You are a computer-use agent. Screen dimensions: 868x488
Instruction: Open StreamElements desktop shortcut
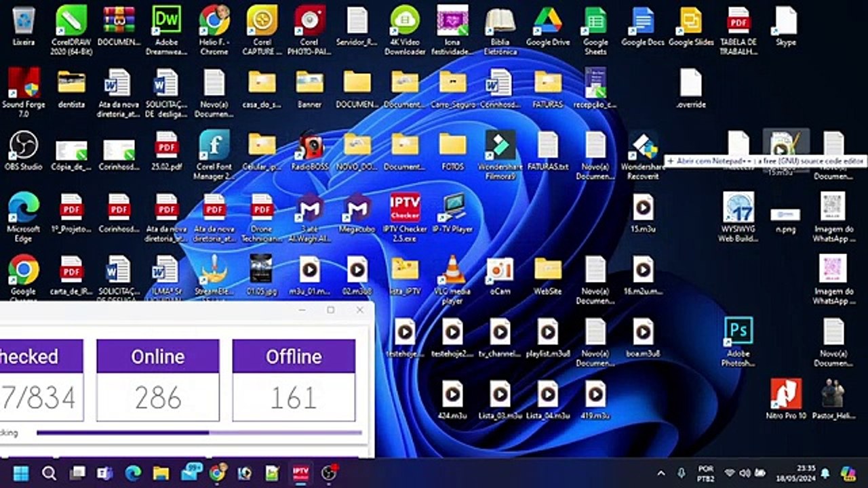click(214, 276)
